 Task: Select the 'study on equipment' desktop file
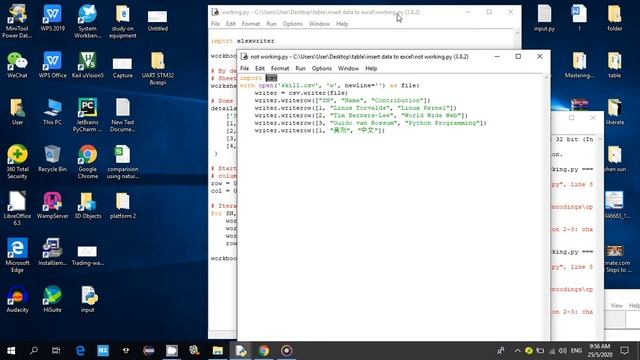click(122, 21)
